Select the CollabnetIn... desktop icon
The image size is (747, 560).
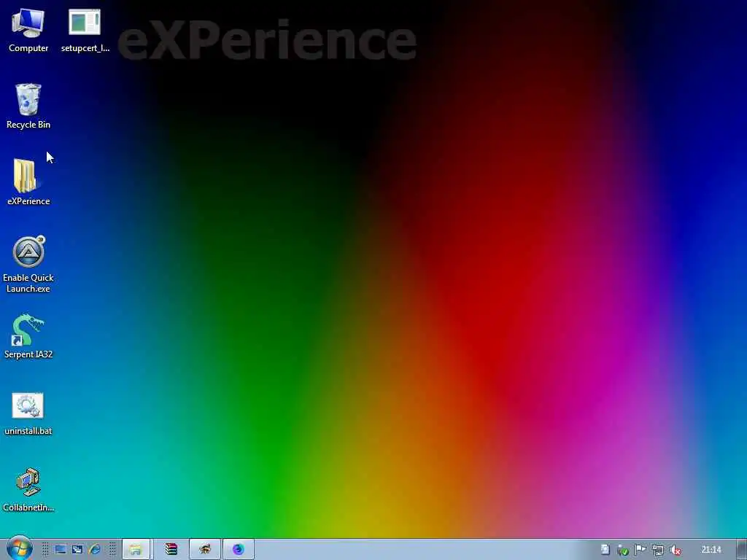[28, 489]
